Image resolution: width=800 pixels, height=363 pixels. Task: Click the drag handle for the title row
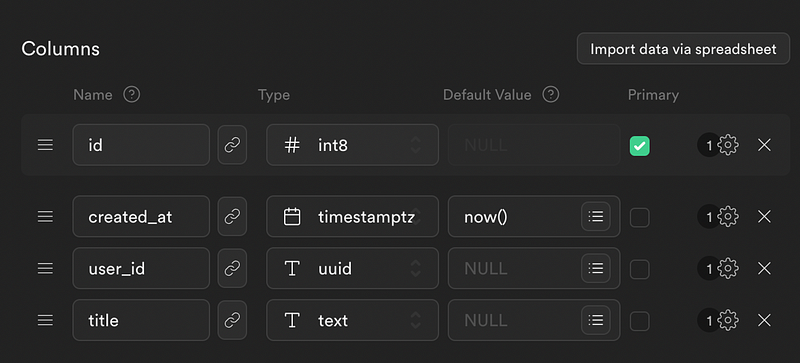45,320
